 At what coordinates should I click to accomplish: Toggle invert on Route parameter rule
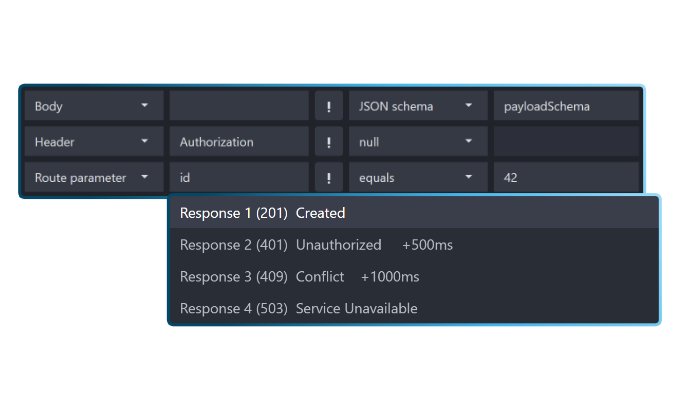click(x=328, y=178)
